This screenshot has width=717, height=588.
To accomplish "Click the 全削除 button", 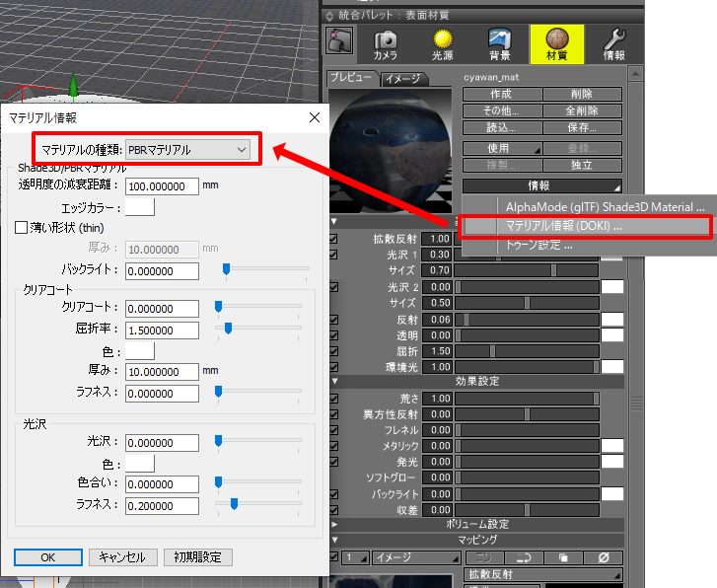I will (582, 110).
